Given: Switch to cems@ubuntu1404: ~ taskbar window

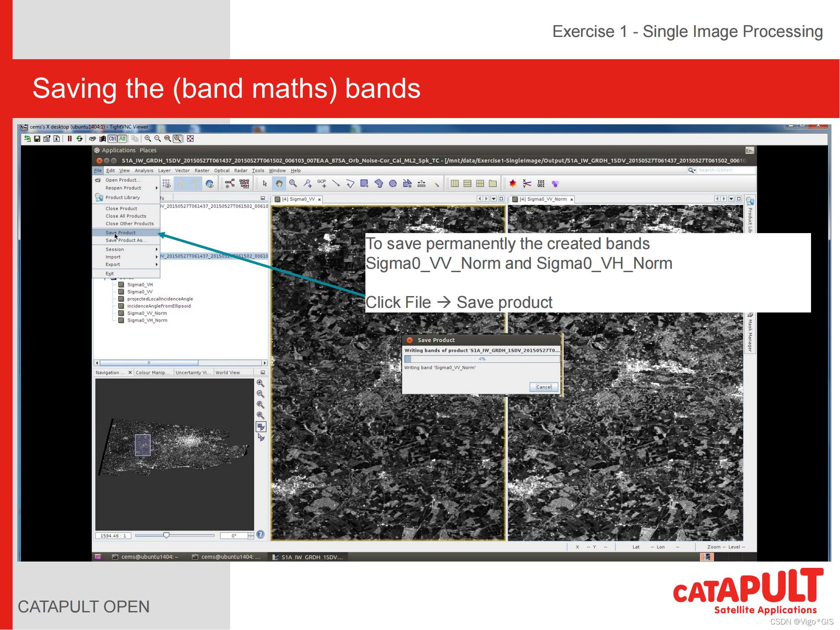Looking at the screenshot, I should [x=145, y=557].
